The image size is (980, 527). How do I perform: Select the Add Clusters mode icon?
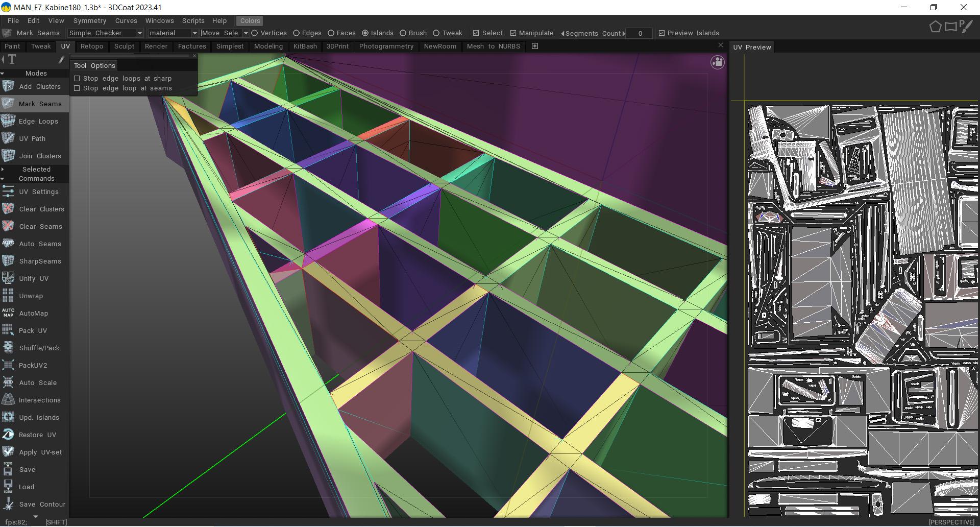[8, 86]
